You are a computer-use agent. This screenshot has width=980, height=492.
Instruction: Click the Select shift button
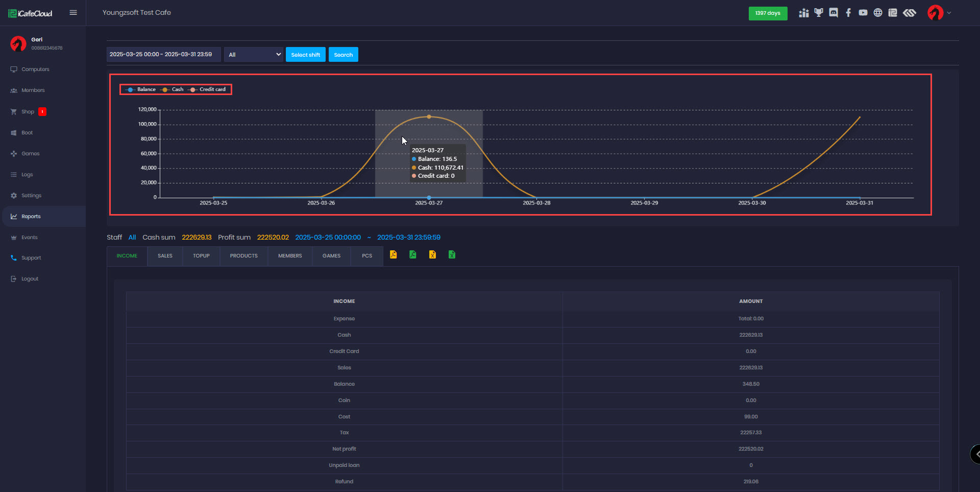[305, 55]
